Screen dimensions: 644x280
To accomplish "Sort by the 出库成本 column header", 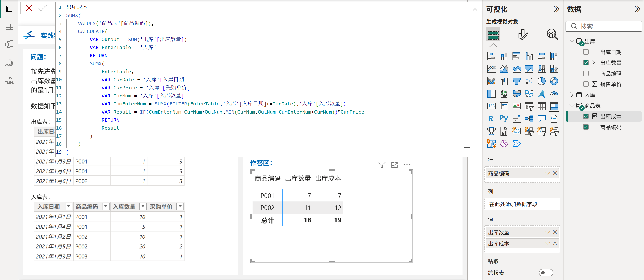I will point(328,178).
